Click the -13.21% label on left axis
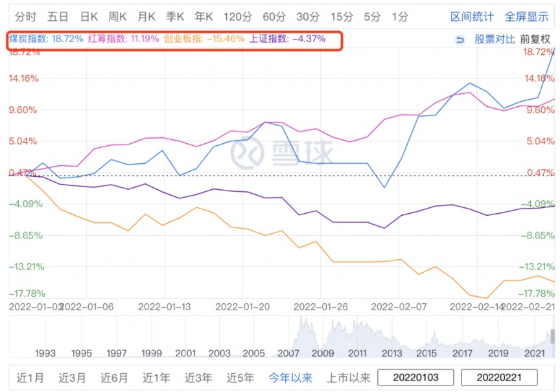The height and width of the screenshot is (392, 560). coord(27,267)
